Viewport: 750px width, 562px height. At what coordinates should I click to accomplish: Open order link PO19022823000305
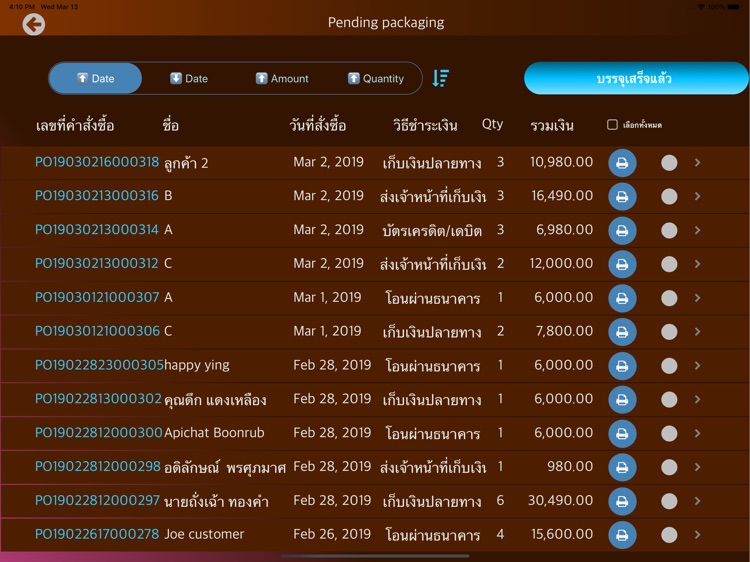coord(99,365)
